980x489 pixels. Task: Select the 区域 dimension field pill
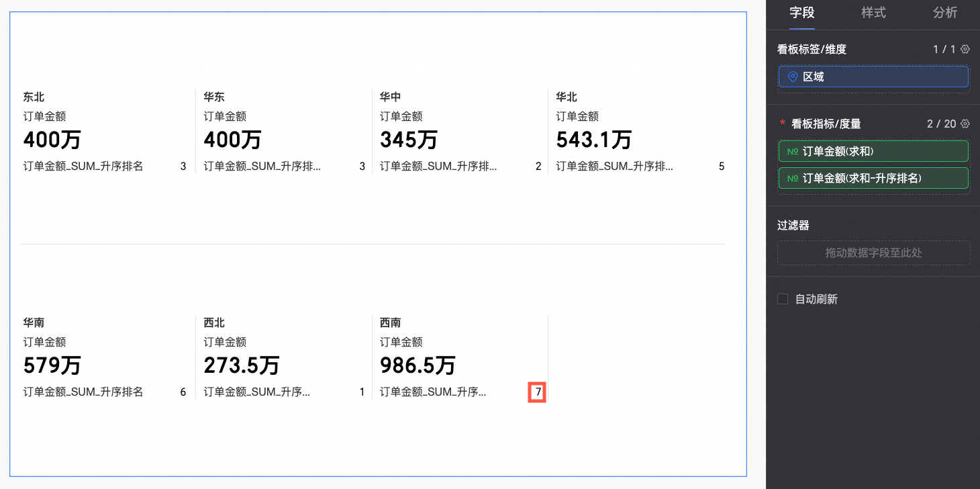(x=873, y=77)
